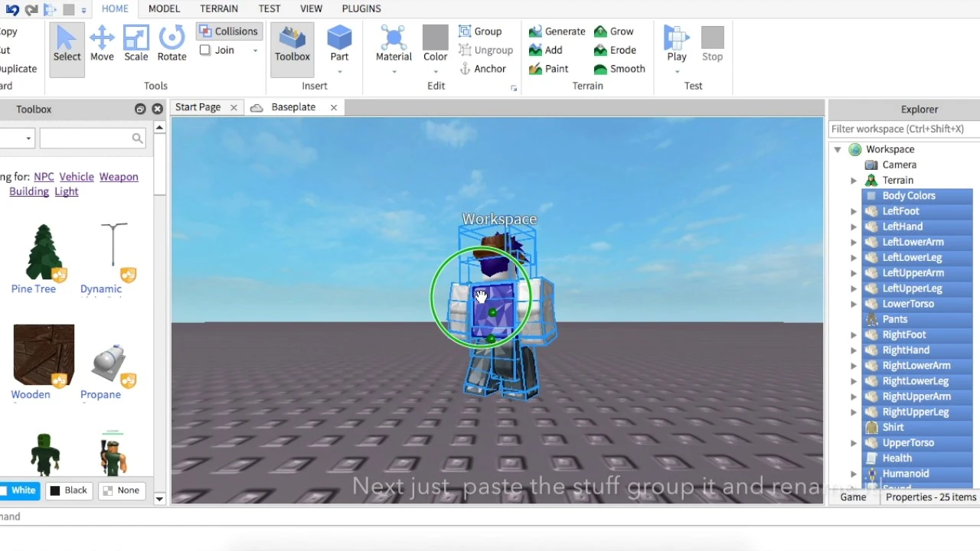
Task: Open the Join options dropdown arrow
Action: click(x=256, y=51)
